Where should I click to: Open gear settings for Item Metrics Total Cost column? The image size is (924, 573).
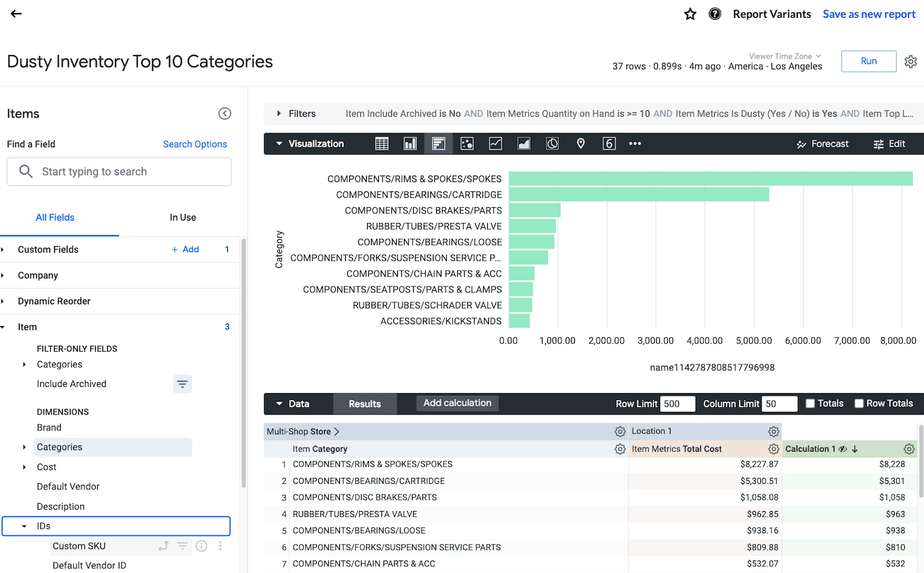point(774,448)
